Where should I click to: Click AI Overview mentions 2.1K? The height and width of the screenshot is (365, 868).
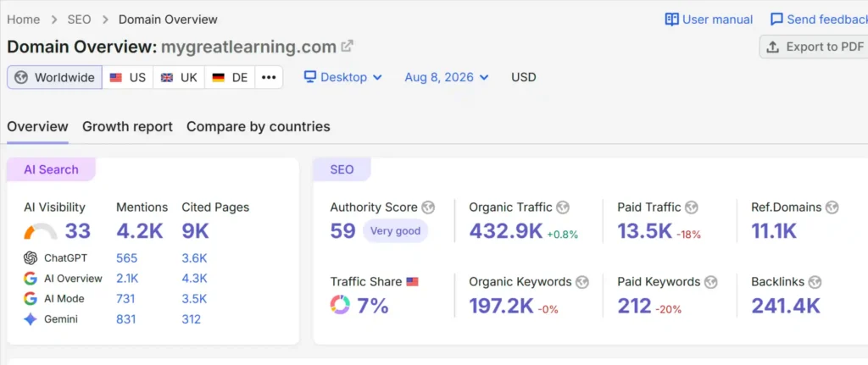[127, 279]
